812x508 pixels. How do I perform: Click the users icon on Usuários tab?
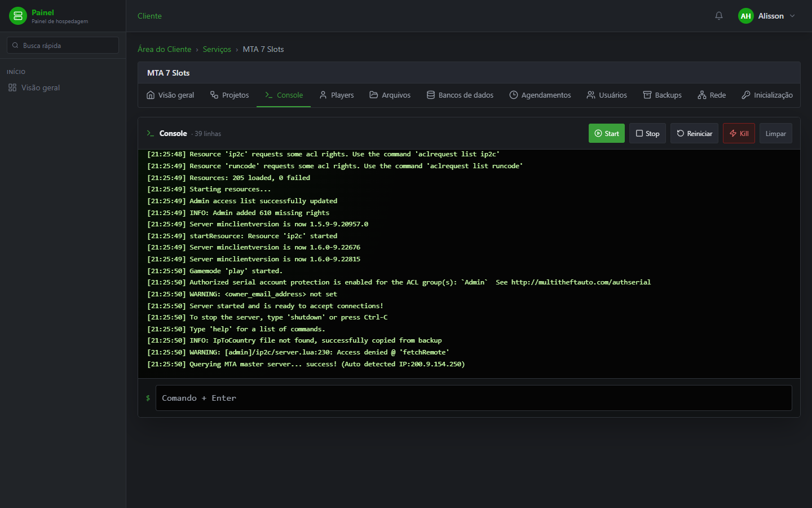point(591,95)
